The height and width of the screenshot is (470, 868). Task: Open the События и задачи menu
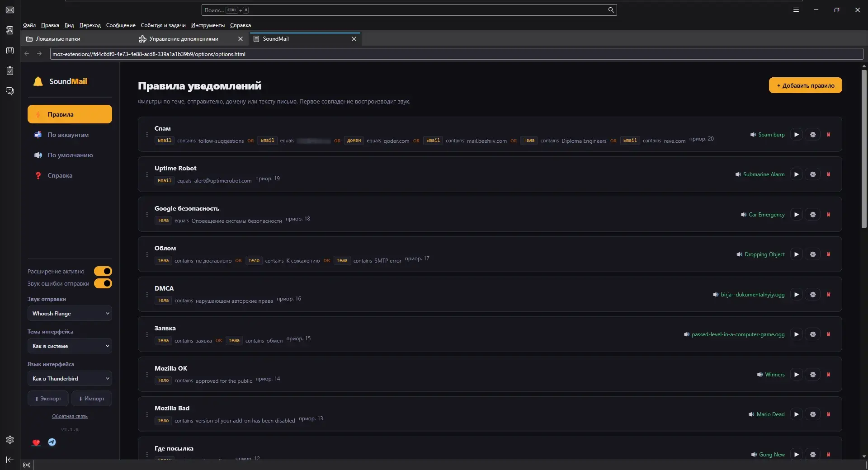(163, 25)
